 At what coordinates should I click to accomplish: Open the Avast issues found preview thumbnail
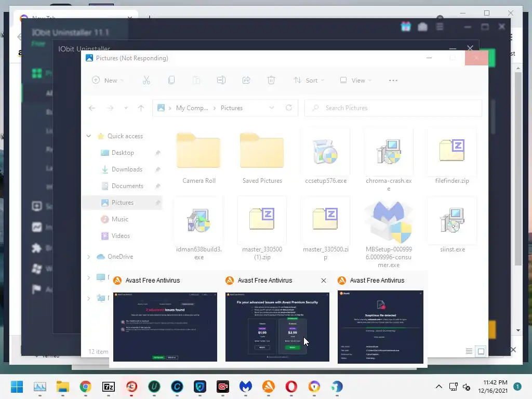pos(165,327)
